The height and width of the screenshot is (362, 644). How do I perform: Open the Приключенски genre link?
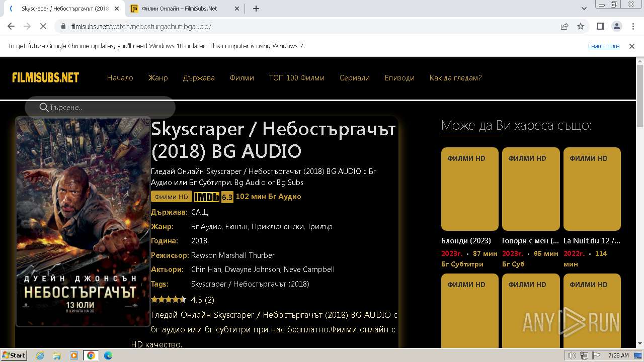pos(277,227)
